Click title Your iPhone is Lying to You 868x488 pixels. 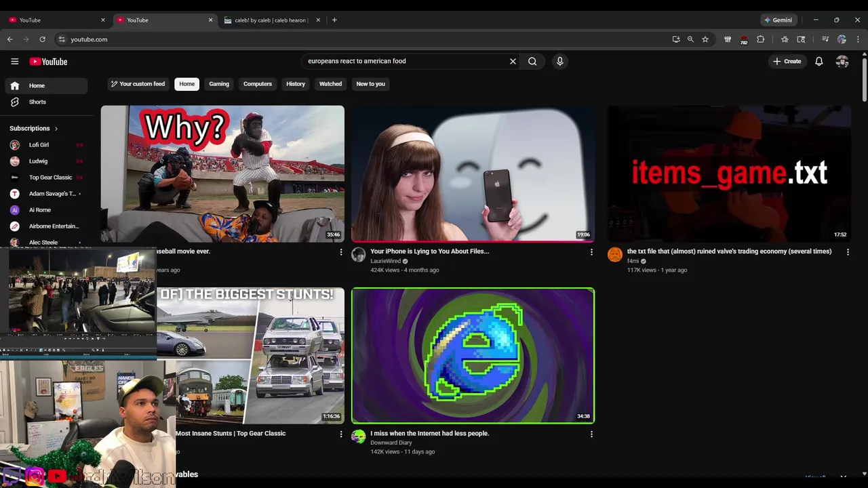click(429, 251)
